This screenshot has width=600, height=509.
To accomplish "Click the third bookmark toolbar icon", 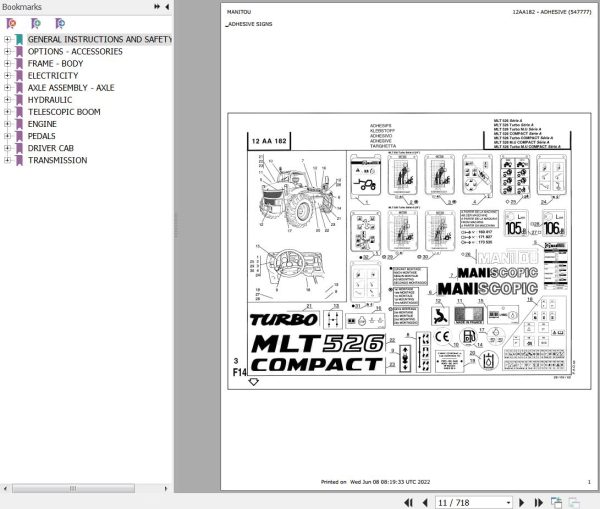I will coord(60,24).
